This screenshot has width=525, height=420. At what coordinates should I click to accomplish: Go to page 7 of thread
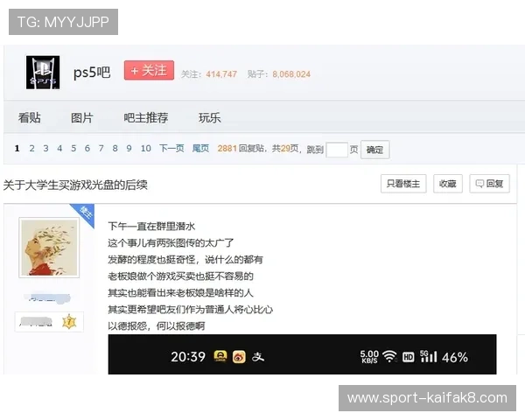[x=101, y=148]
